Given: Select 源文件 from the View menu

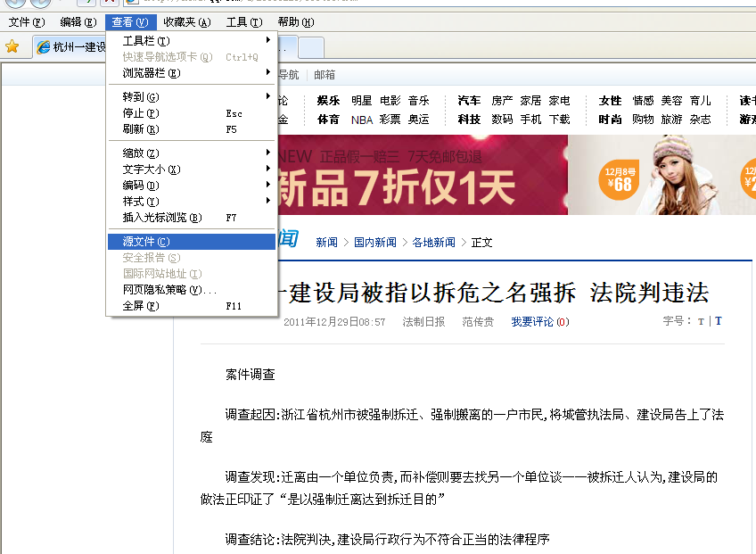Looking at the screenshot, I should pos(192,241).
